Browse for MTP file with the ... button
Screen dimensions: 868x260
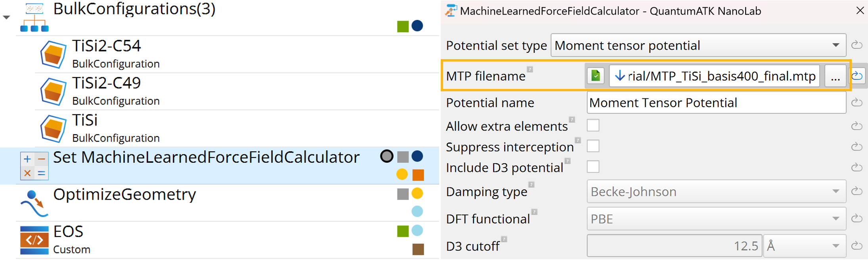835,75
